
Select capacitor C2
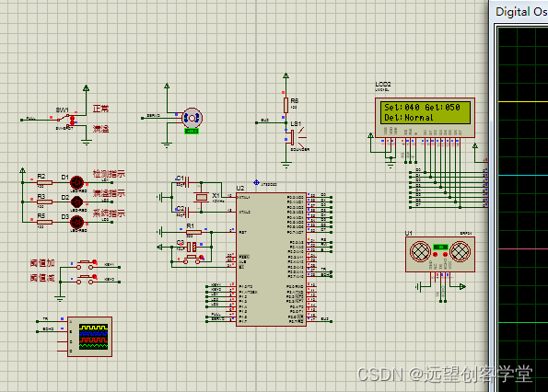click(187, 212)
